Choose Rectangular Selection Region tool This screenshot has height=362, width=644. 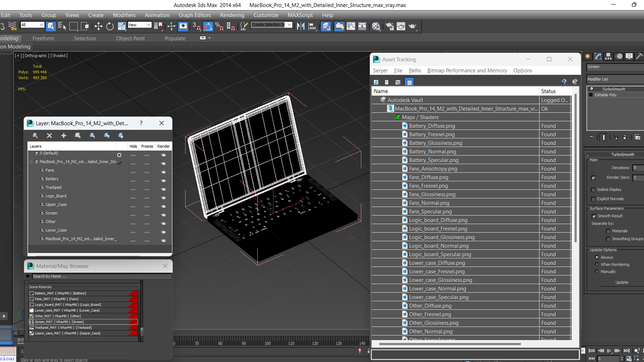73,26
